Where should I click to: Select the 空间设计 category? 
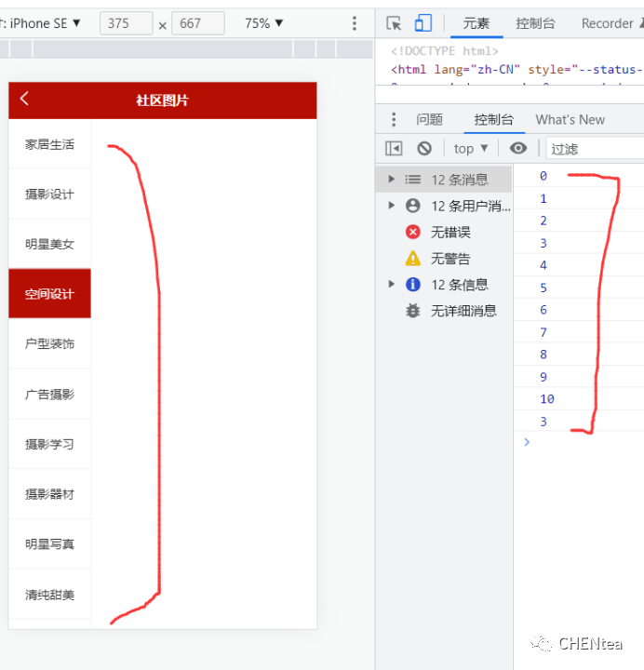click(x=49, y=293)
